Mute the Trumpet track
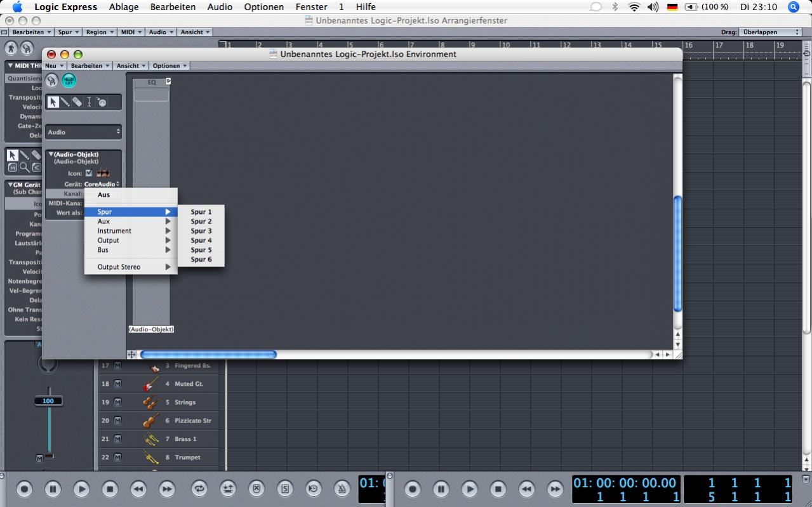 click(117, 458)
